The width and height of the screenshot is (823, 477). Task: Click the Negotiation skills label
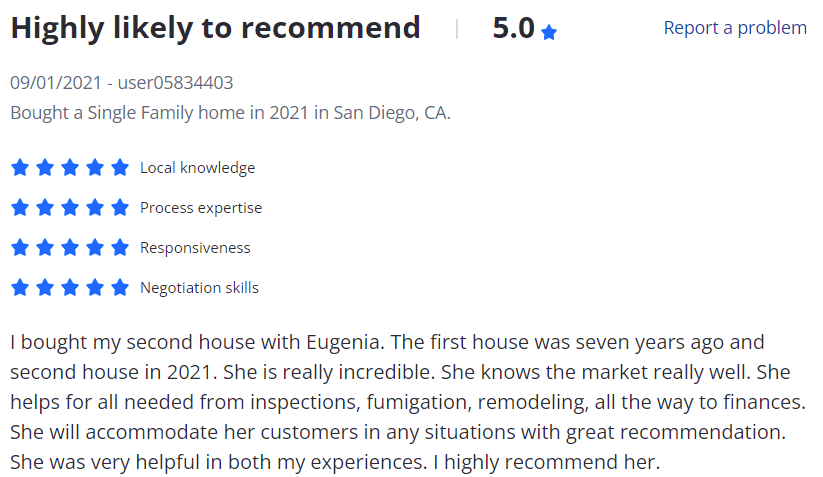199,288
